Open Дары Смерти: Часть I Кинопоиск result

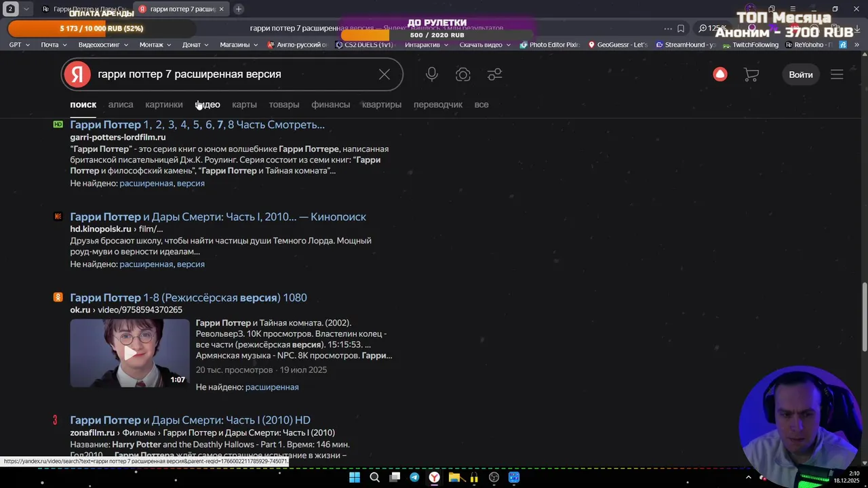coord(218,217)
